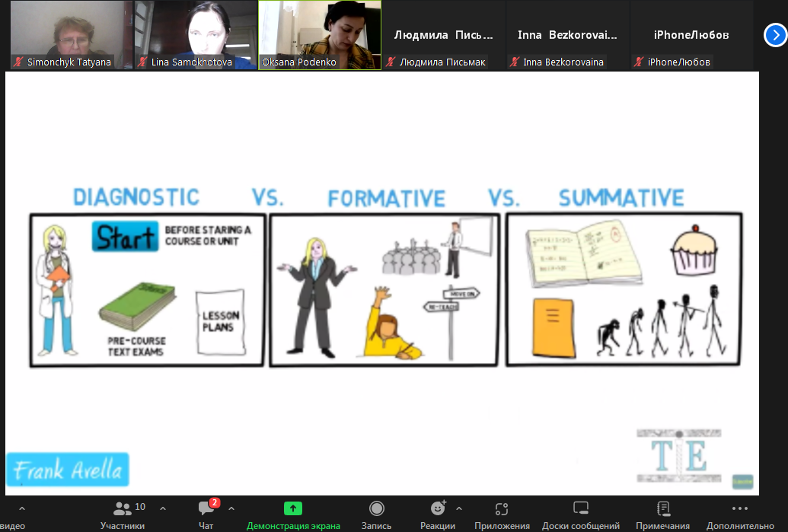Show next participants with blue arrow button
This screenshot has width=788, height=532.
774,35
